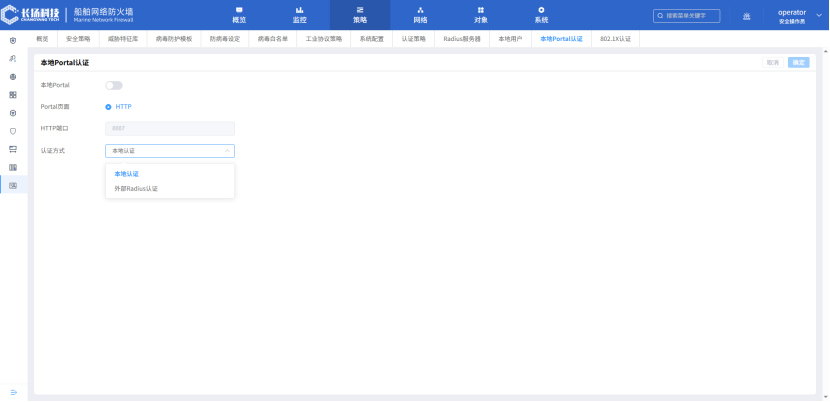Viewport: 830px width, 402px height.
Task: Open the 监控 monitoring menu icon
Action: pos(299,10)
